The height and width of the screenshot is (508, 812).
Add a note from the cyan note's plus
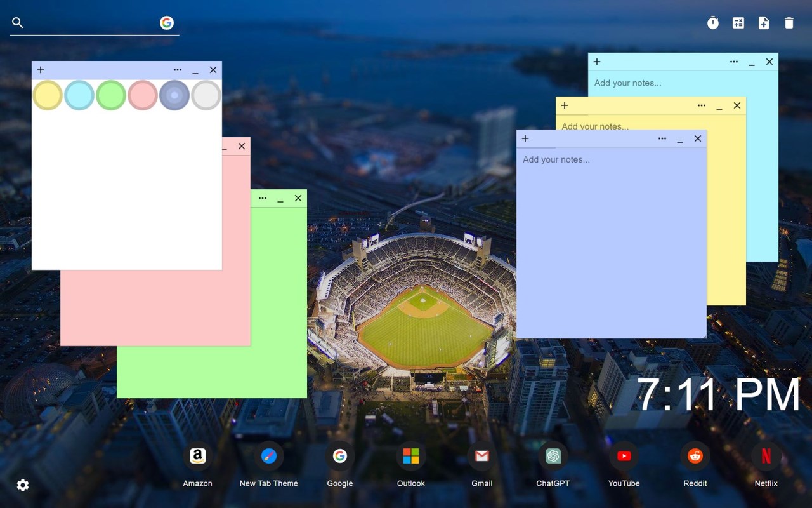[597, 62]
